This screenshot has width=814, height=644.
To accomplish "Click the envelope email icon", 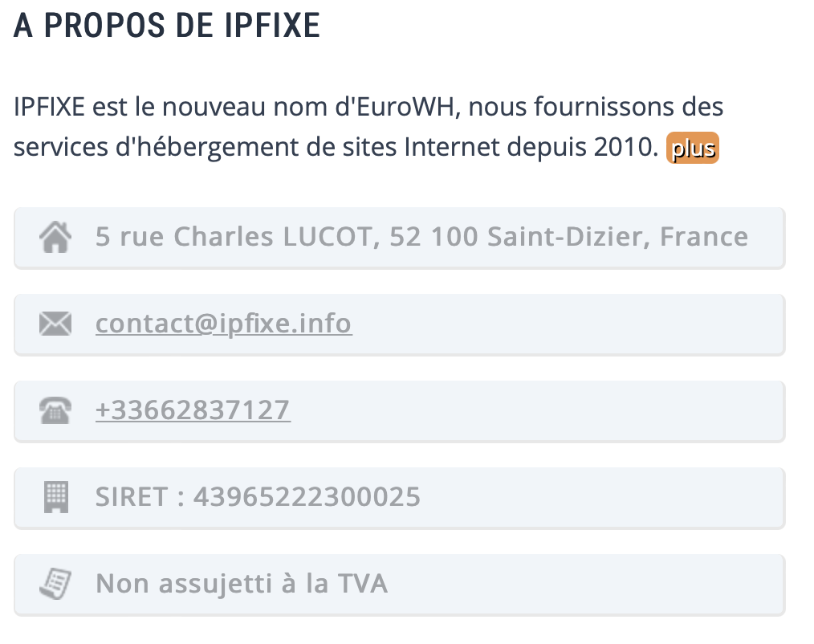I will (55, 324).
